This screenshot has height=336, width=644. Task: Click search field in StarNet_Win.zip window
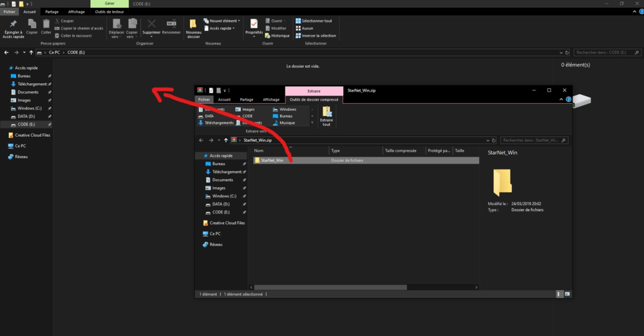click(535, 140)
